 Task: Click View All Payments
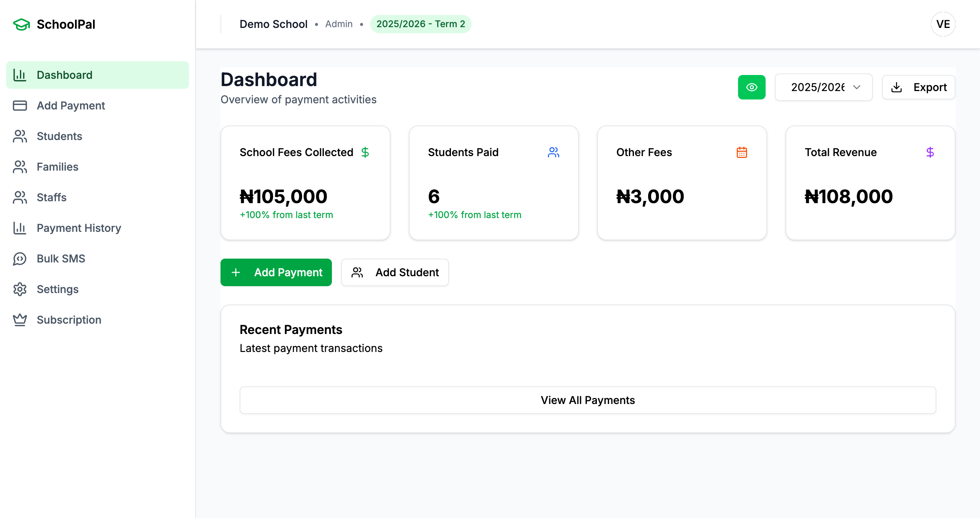tap(588, 400)
